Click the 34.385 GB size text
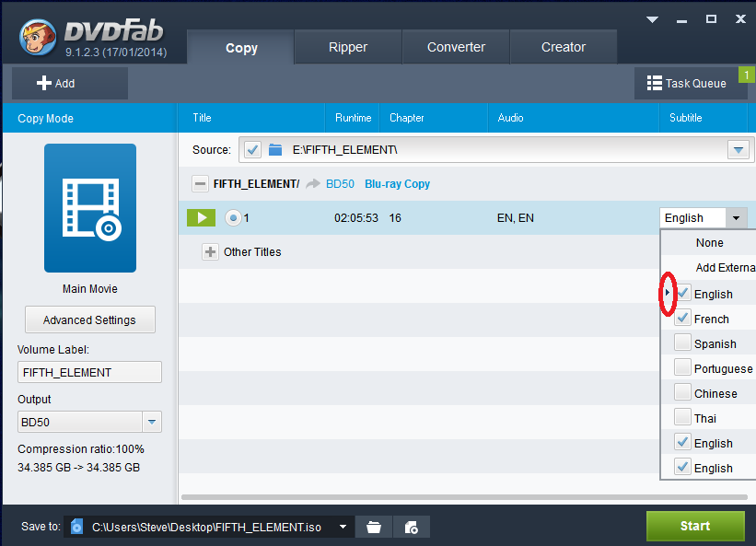Screen dimensions: 756x546 point(78,468)
